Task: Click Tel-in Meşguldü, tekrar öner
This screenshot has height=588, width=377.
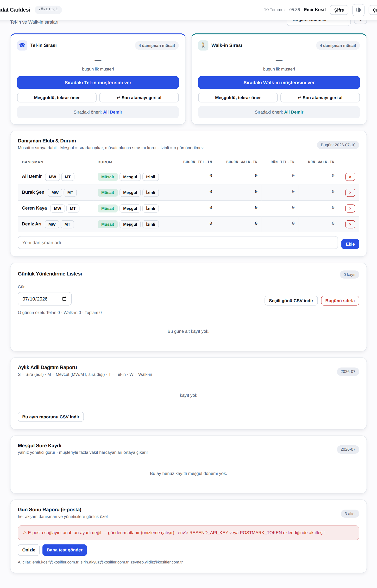Action: [x=57, y=97]
